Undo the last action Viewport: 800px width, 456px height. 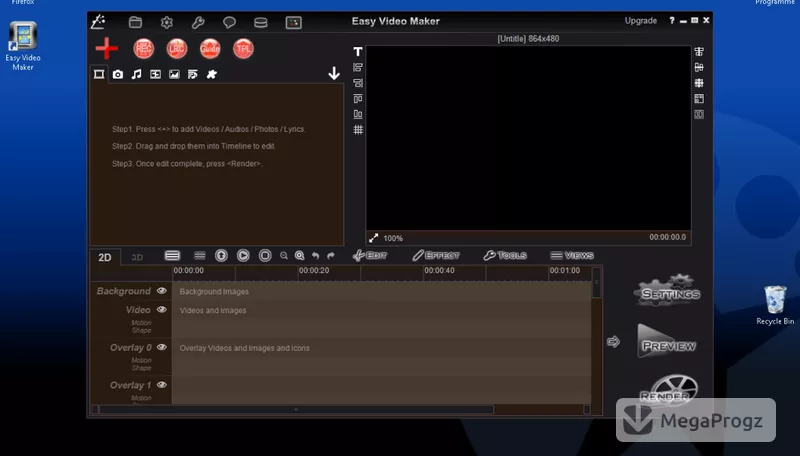pos(315,256)
